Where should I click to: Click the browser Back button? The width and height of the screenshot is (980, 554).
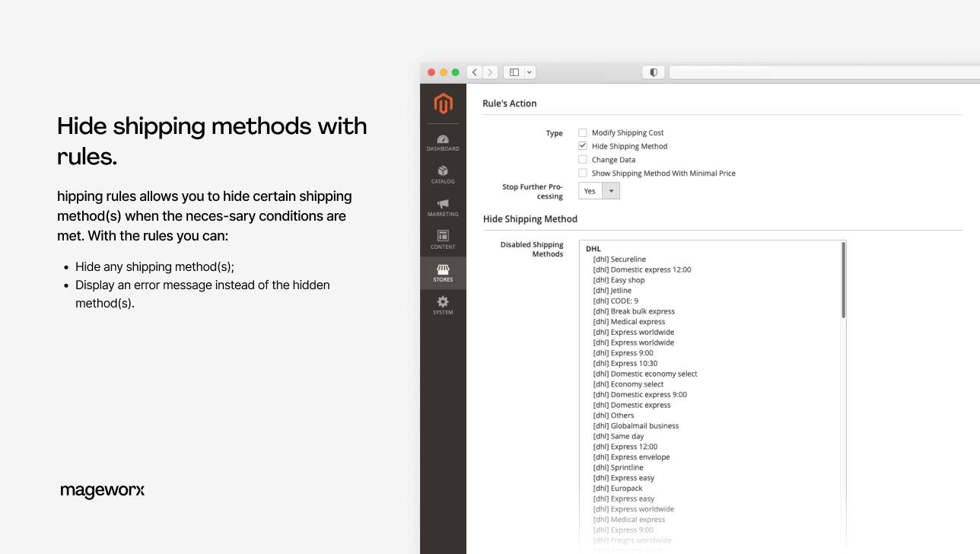(474, 72)
